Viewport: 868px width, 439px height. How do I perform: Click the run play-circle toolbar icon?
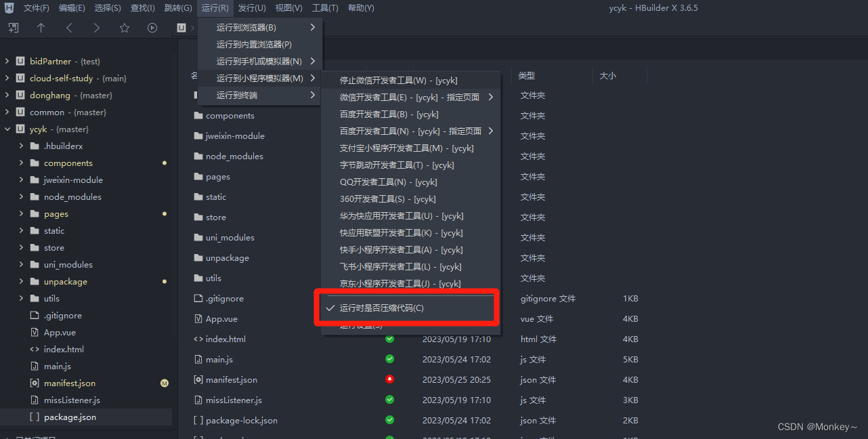click(152, 28)
